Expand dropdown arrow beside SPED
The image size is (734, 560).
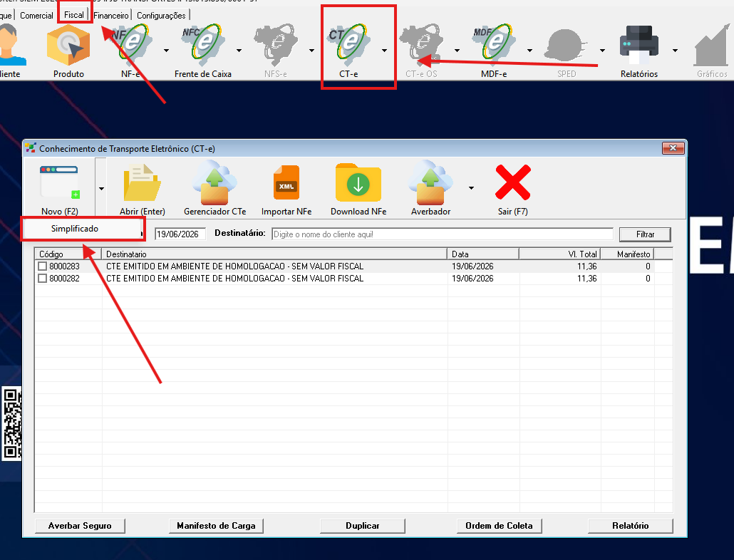[602, 50]
